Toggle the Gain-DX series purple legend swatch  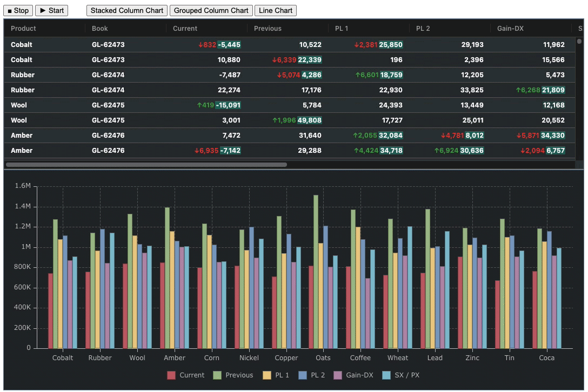338,375
